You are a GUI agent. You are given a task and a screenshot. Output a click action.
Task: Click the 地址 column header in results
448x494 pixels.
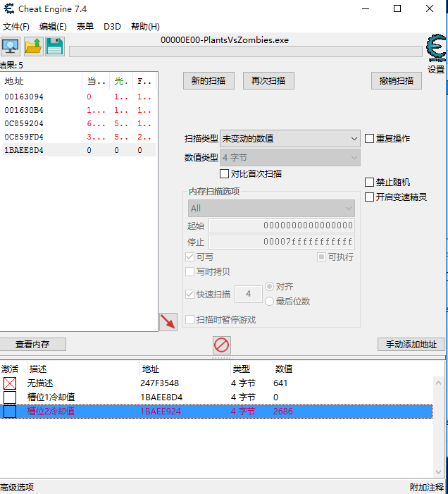(x=42, y=81)
